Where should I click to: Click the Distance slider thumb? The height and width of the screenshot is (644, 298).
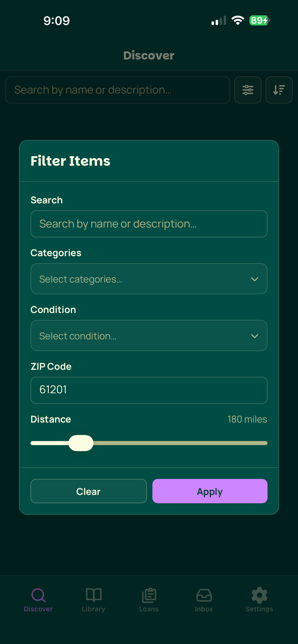tap(81, 443)
